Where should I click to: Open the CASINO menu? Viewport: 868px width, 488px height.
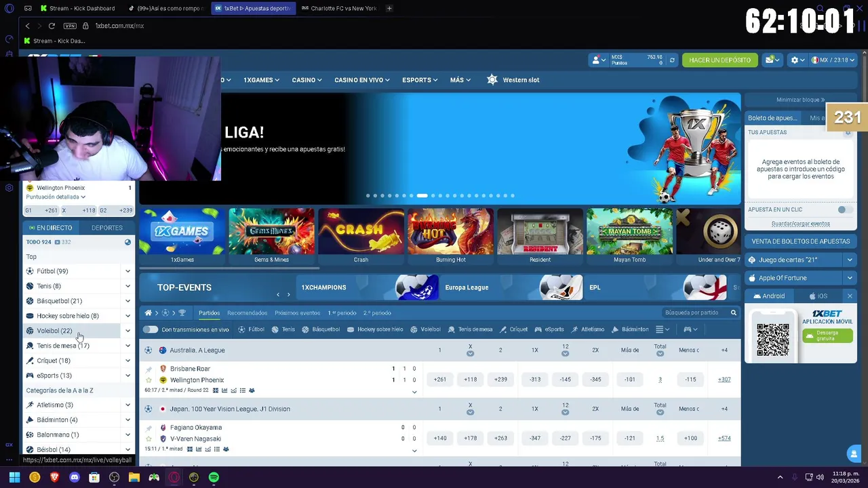[x=307, y=80]
